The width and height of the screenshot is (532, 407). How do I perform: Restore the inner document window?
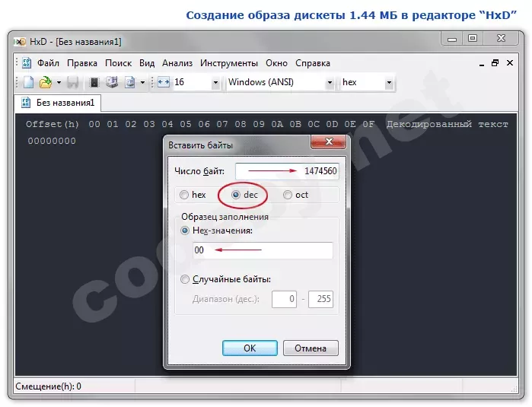pyautogui.click(x=495, y=63)
